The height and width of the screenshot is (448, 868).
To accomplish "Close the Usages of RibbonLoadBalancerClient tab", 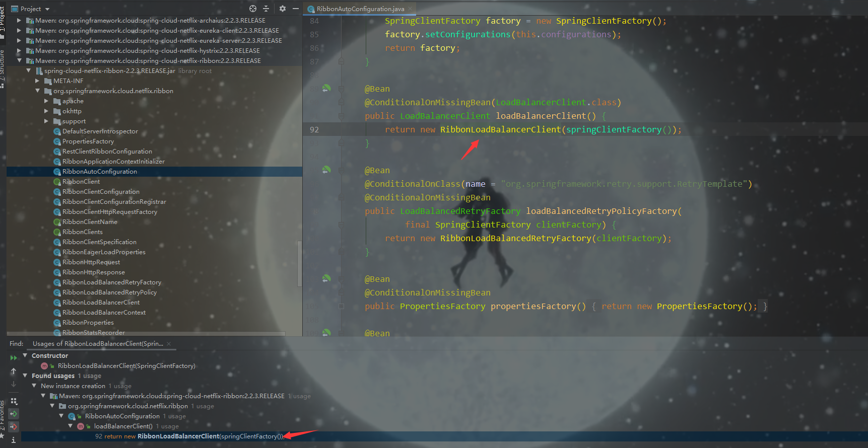I will [x=169, y=344].
